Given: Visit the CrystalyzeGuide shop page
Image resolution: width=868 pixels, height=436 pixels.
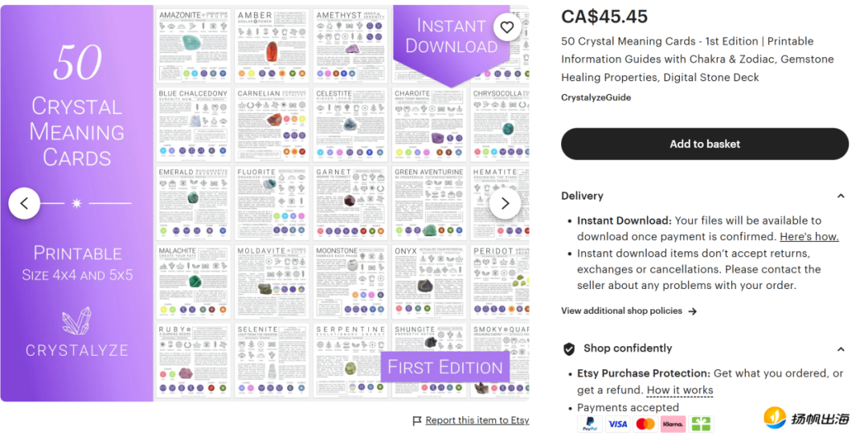Looking at the screenshot, I should click(596, 97).
